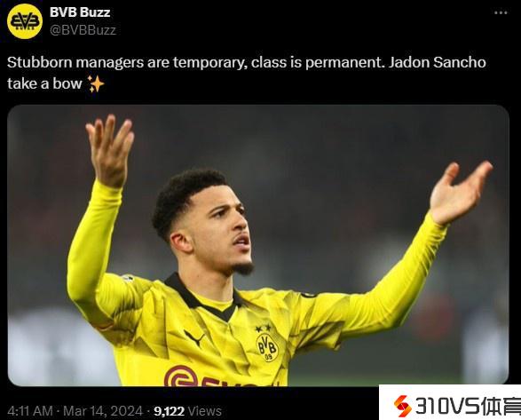Click the Puma logo on the shirt
521x420 pixels.
(194, 338)
